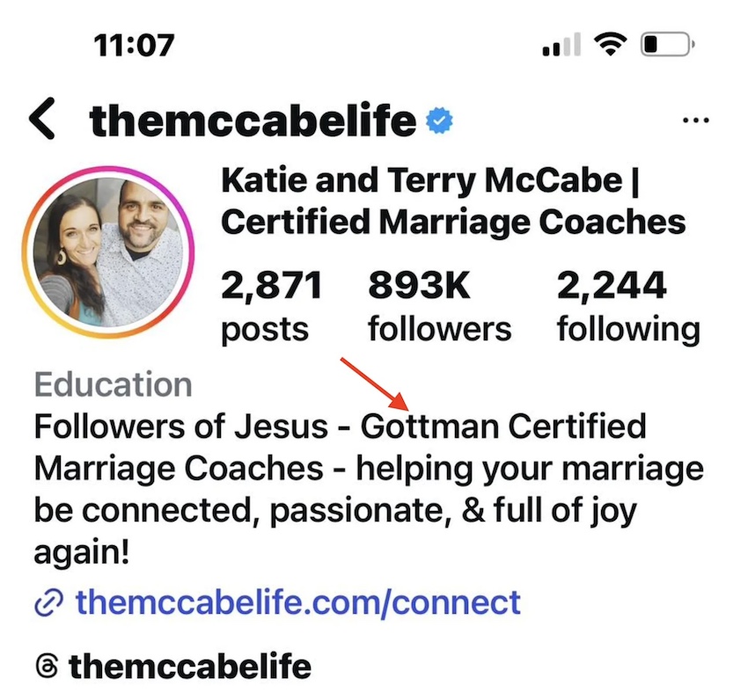Tap the verified blue checkmark badge
748x700 pixels.
click(440, 119)
